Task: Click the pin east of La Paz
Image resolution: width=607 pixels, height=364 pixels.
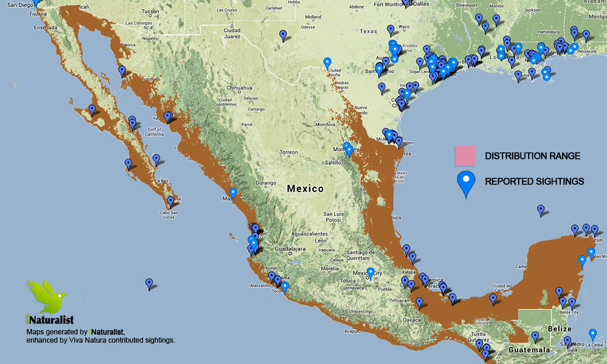Action: 156,159
